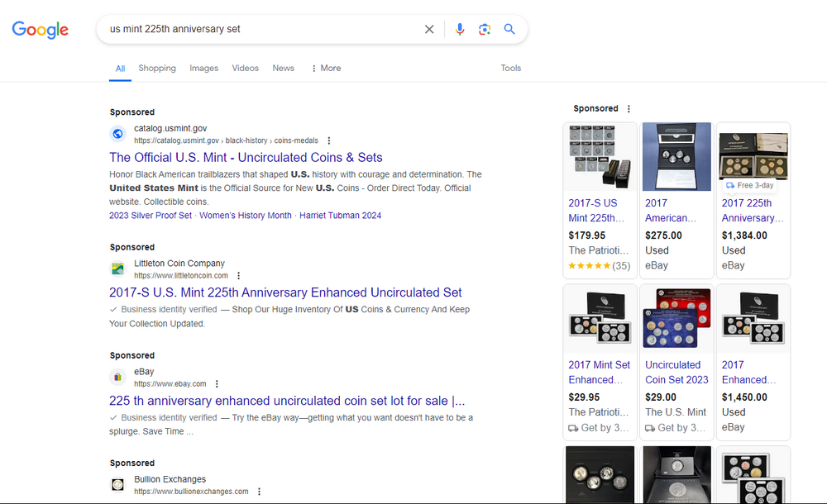
Task: Start voice search with microphone icon
Action: [x=460, y=30]
